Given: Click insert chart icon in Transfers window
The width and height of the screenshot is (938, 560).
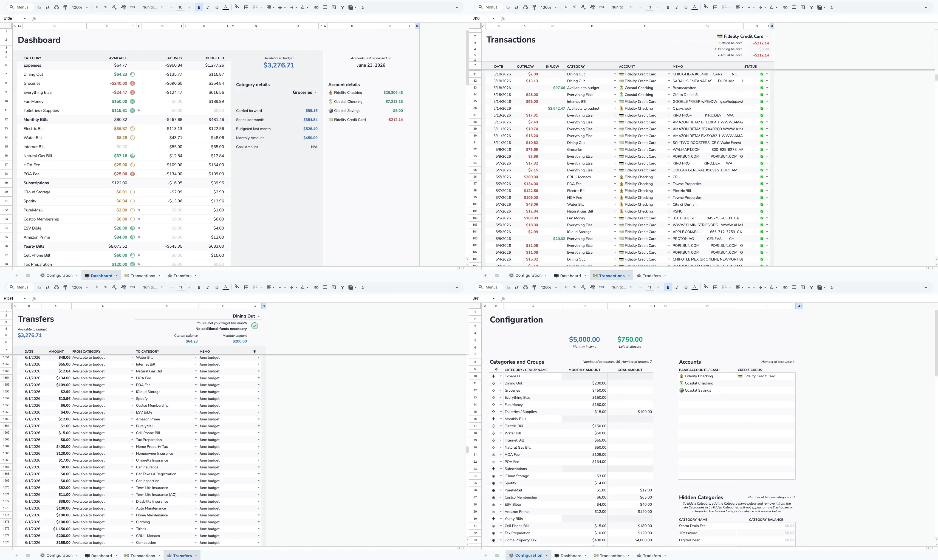Looking at the screenshot, I should [334, 287].
